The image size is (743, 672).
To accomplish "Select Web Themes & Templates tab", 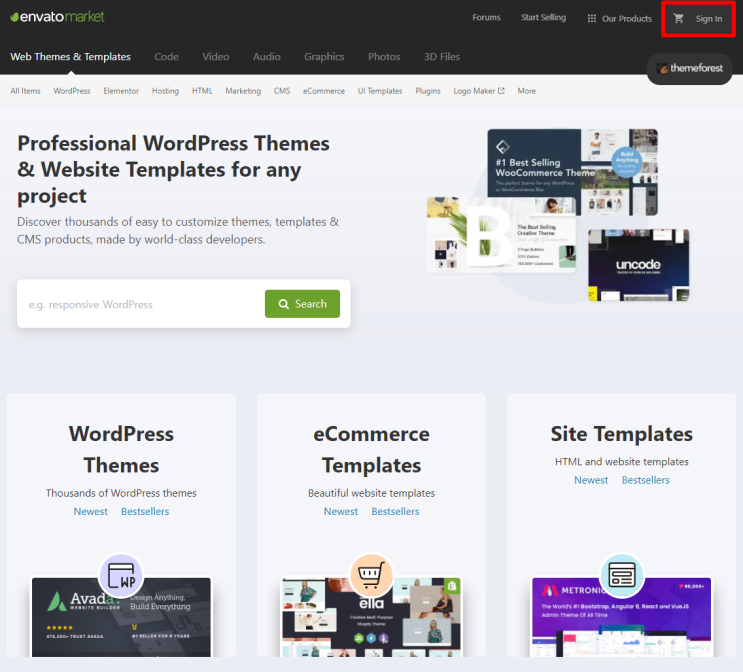I will 71,57.
